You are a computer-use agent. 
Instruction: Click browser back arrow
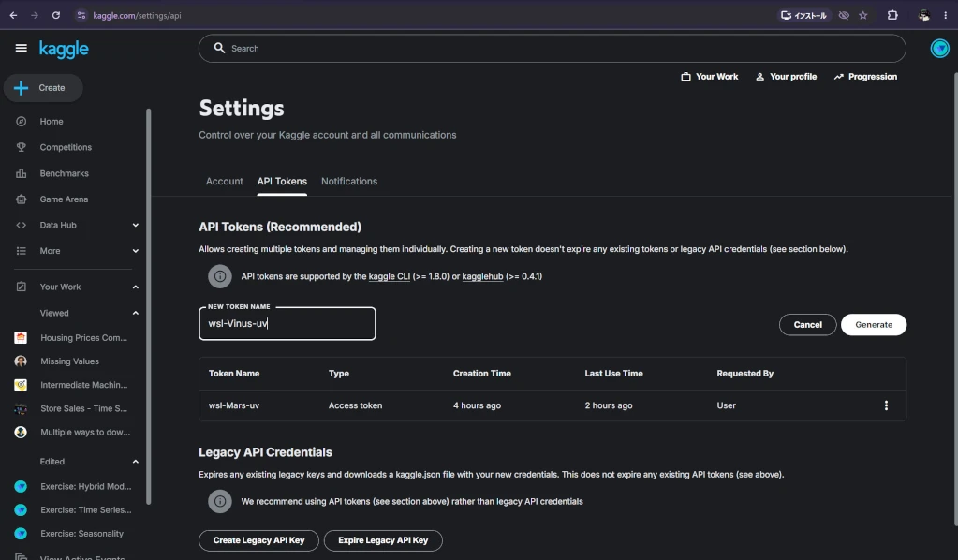point(13,15)
